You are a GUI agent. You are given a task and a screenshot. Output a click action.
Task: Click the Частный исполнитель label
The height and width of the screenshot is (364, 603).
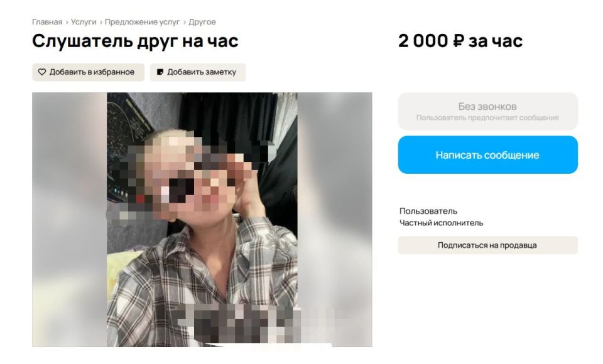441,223
